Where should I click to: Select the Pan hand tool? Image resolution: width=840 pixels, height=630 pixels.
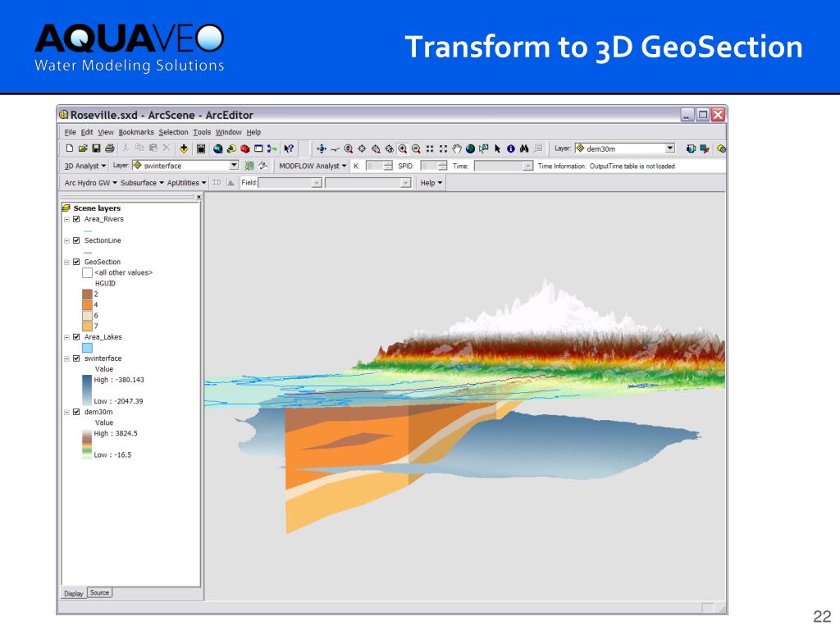coord(456,148)
